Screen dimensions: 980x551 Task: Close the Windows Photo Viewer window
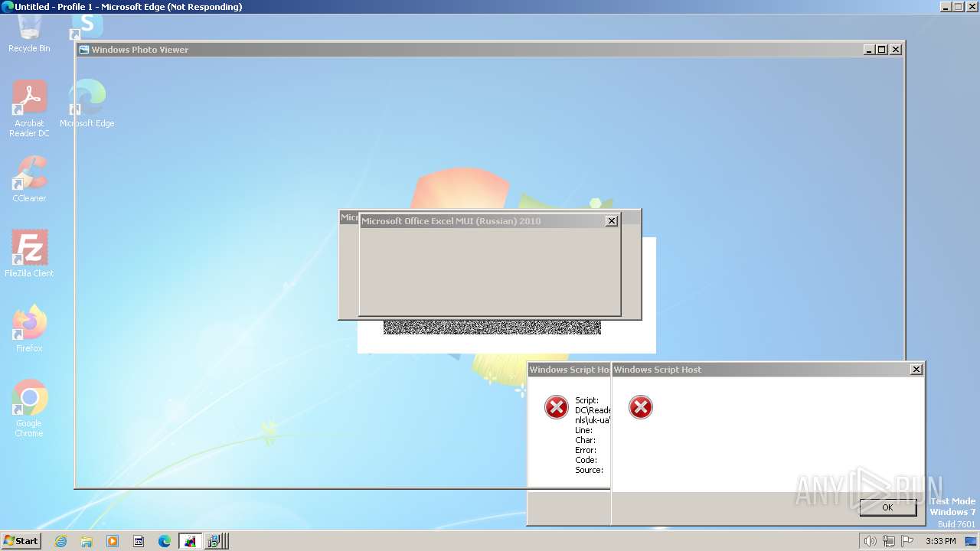click(896, 50)
